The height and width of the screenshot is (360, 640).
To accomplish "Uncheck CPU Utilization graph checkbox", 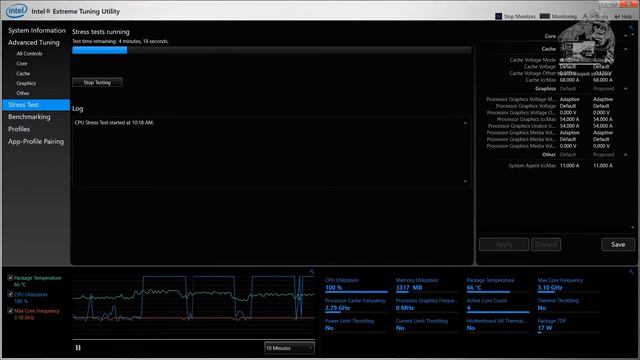I will (10, 294).
